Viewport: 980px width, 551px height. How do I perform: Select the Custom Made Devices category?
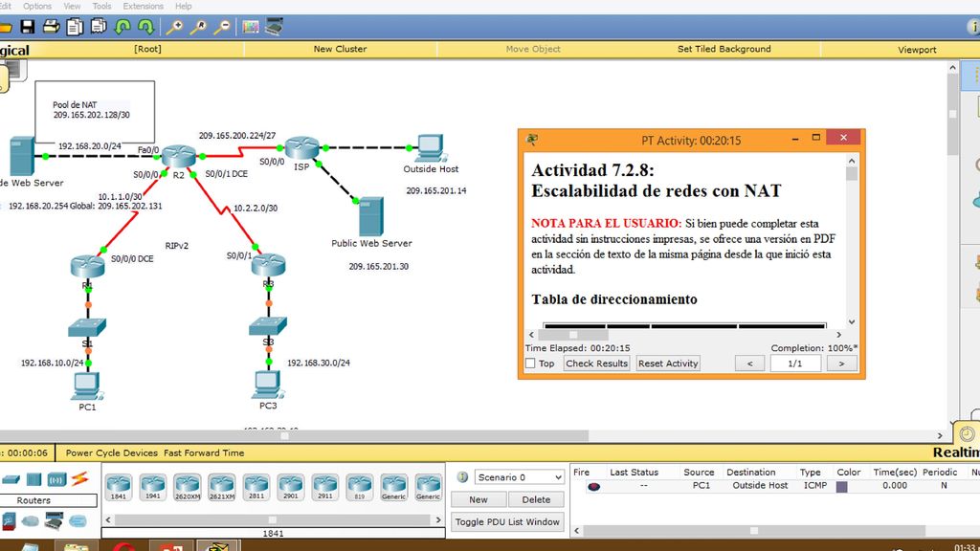(x=54, y=520)
